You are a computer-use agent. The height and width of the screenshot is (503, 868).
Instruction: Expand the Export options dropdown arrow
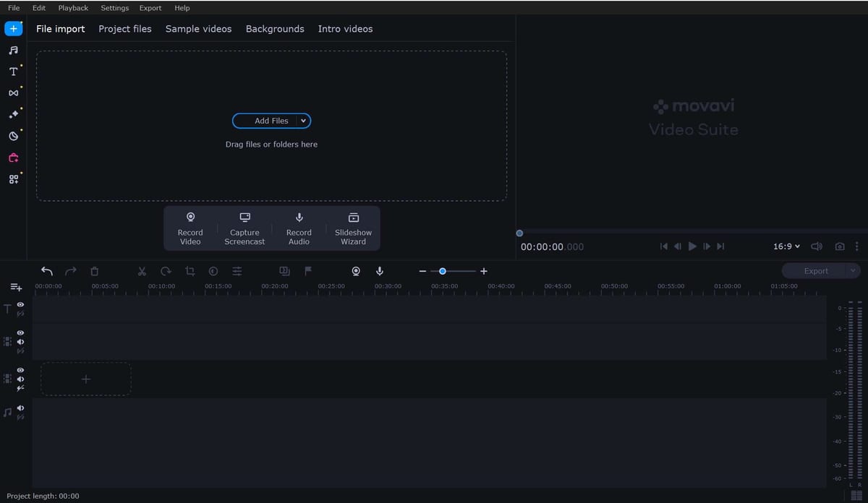[853, 271]
